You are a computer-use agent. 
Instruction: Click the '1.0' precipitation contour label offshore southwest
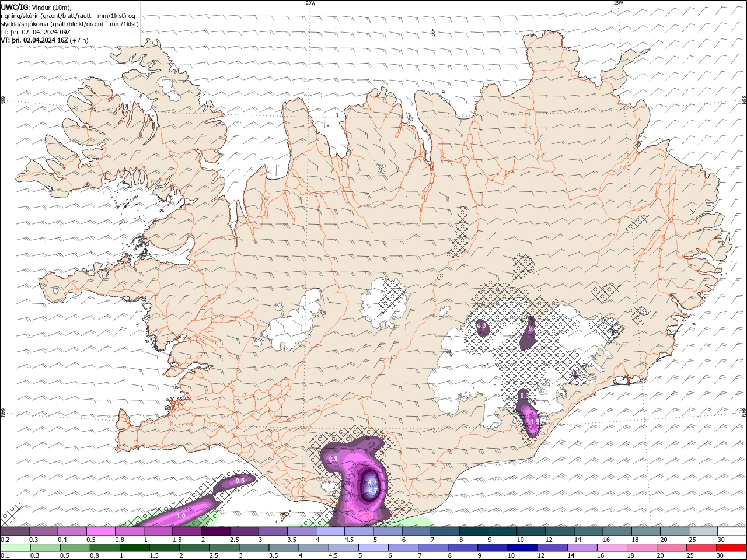click(x=181, y=516)
